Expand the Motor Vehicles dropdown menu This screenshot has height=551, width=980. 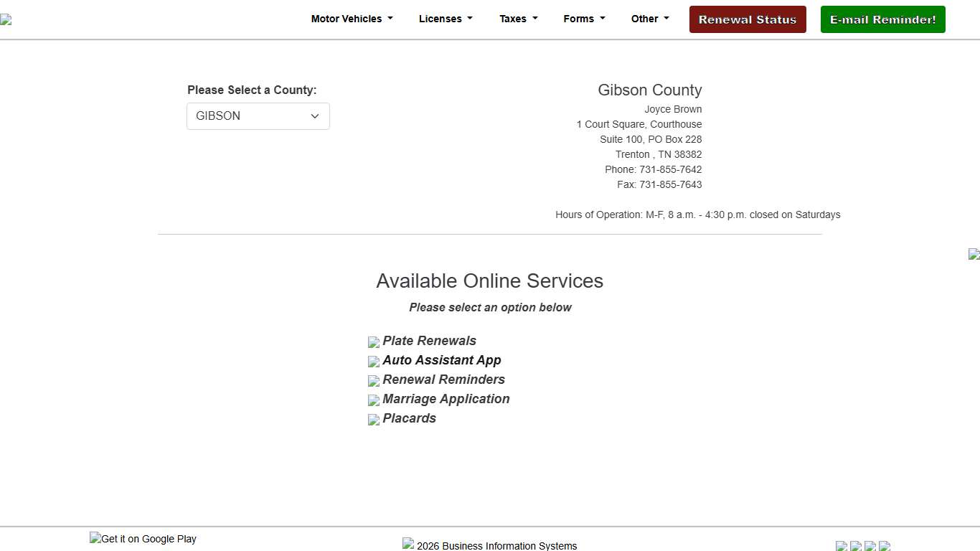352,19
